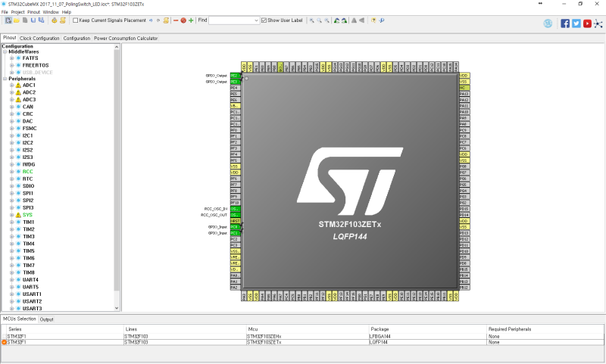Click the New Project toolbar icon

click(x=7, y=20)
